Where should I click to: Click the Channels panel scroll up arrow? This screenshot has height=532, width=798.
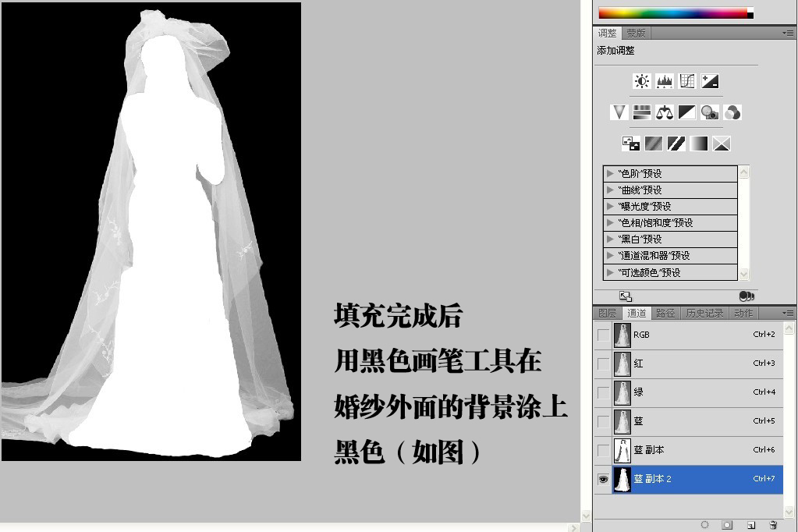789,328
